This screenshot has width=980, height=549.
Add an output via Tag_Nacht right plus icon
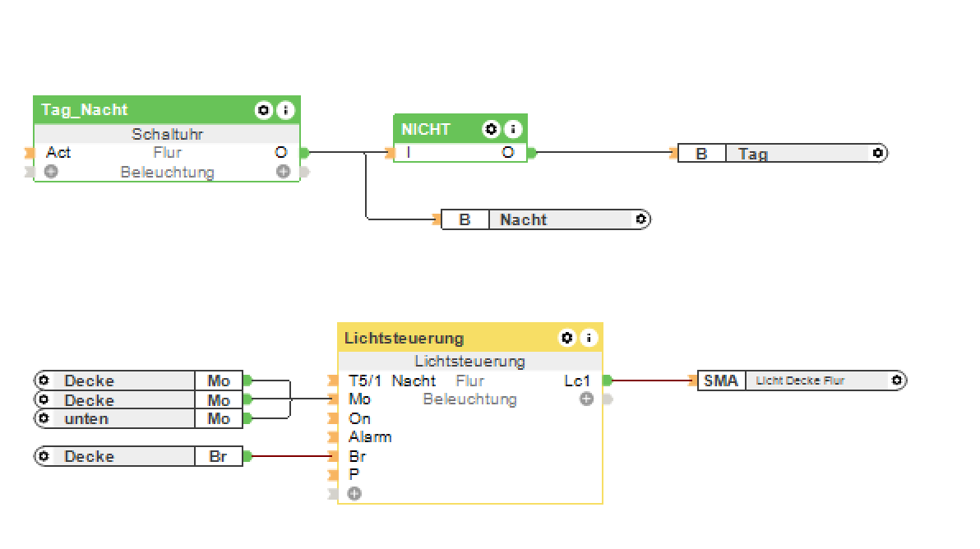click(283, 171)
